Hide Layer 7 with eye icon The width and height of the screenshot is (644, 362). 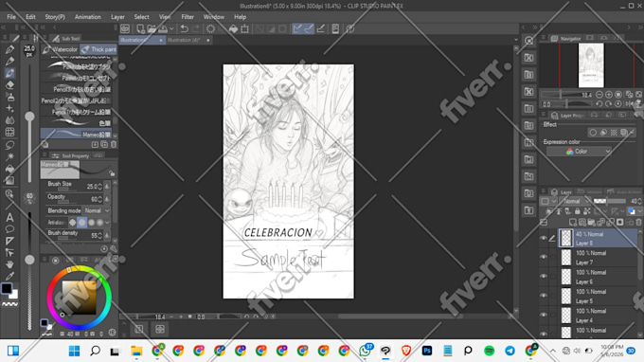pyautogui.click(x=544, y=257)
